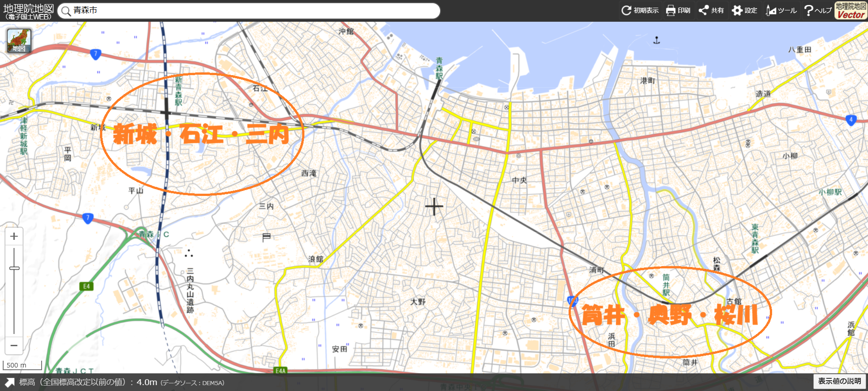Click the anchor symbol in the harbor
The width and height of the screenshot is (868, 391).
(656, 41)
